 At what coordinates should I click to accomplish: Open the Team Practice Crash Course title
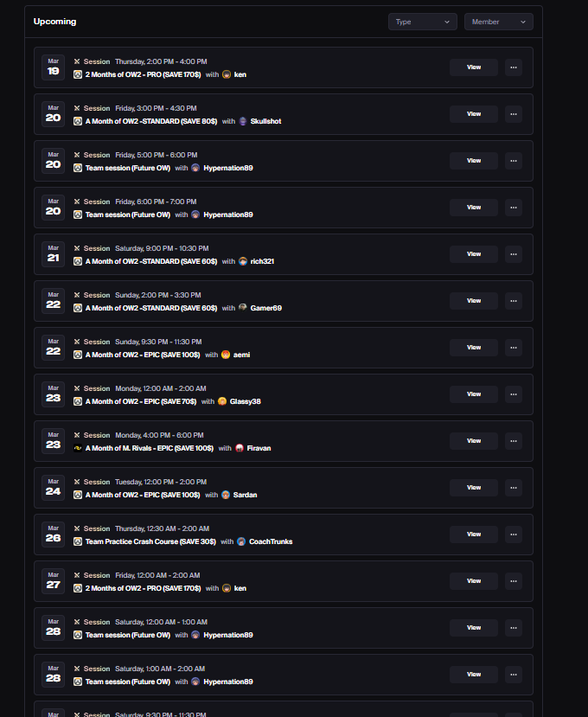coord(150,541)
